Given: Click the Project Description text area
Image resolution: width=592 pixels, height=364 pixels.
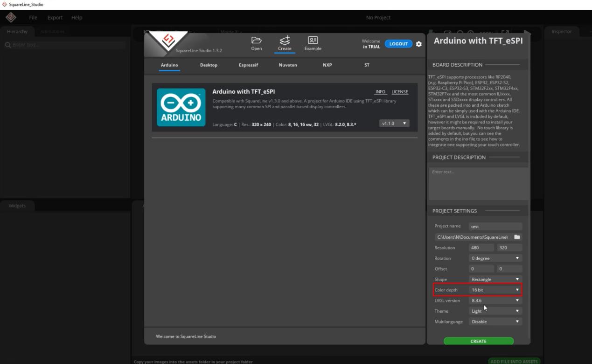Looking at the screenshot, I should click(x=478, y=184).
